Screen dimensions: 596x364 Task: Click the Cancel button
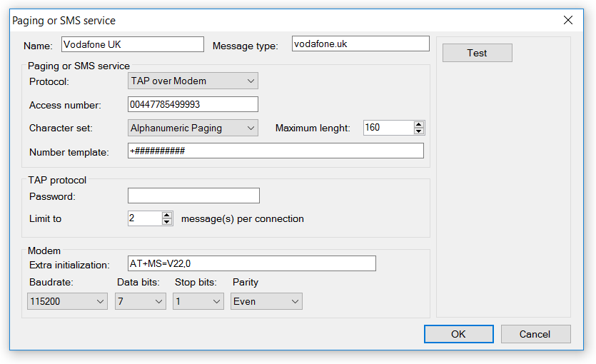pos(535,334)
